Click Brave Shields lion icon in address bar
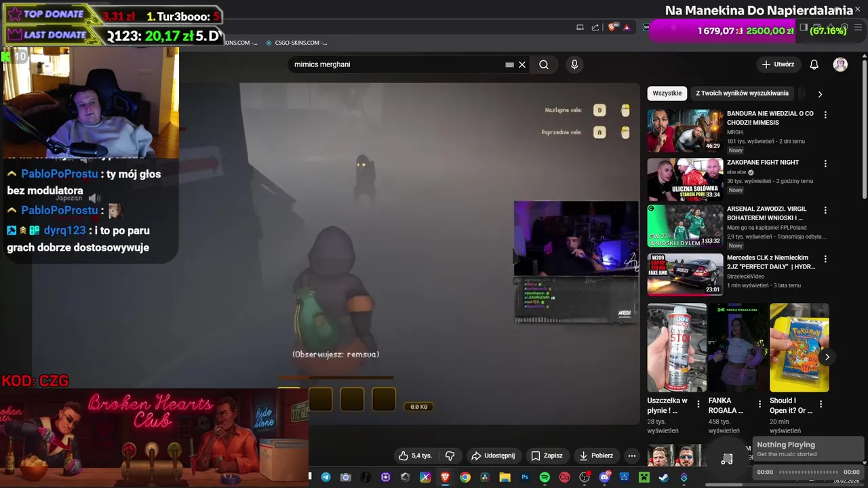Viewport: 868px width, 488px height. [x=612, y=27]
